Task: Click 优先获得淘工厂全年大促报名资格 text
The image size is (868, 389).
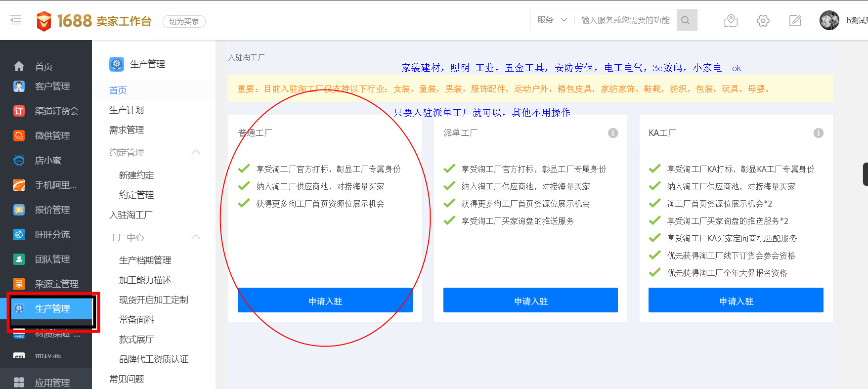Action: (727, 273)
